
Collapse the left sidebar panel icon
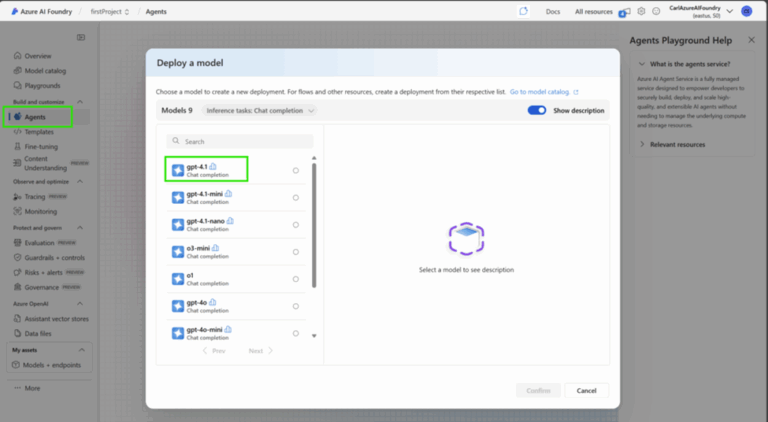(x=81, y=37)
